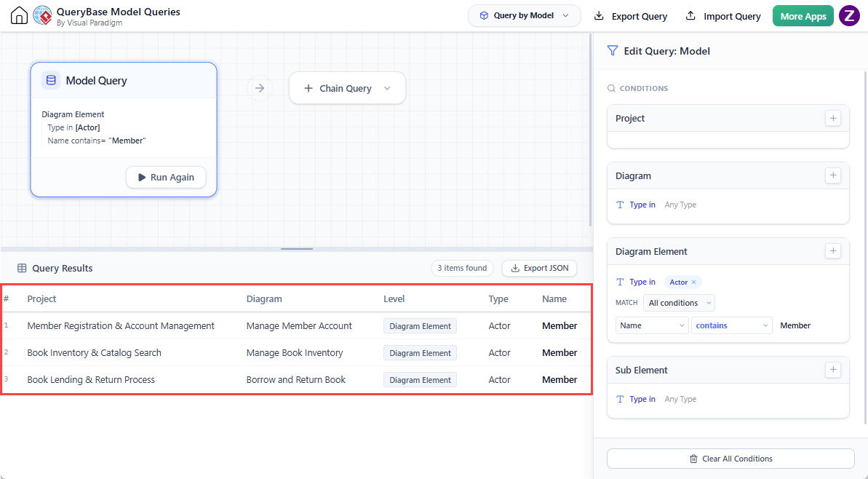Click Any Type field under Sub Element
Screen dimensions: 868x479
click(680, 399)
